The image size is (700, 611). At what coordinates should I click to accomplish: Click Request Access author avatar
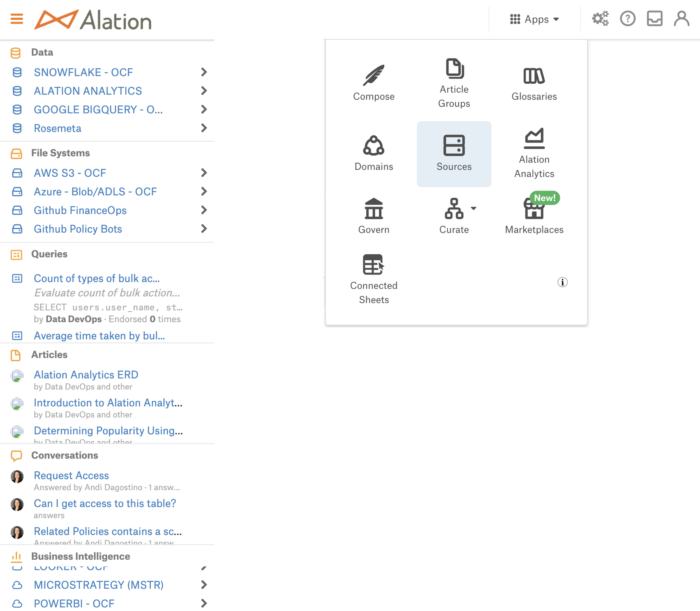[17, 477]
